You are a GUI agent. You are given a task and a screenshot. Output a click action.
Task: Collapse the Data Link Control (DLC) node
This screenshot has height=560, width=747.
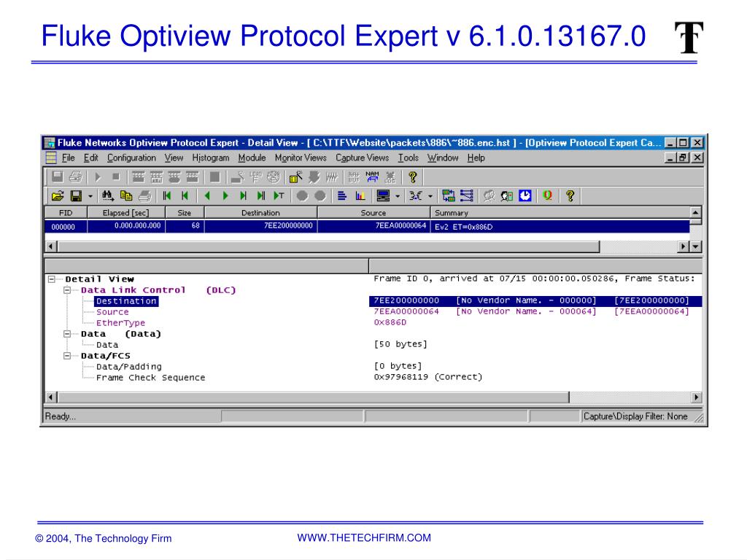coord(67,290)
